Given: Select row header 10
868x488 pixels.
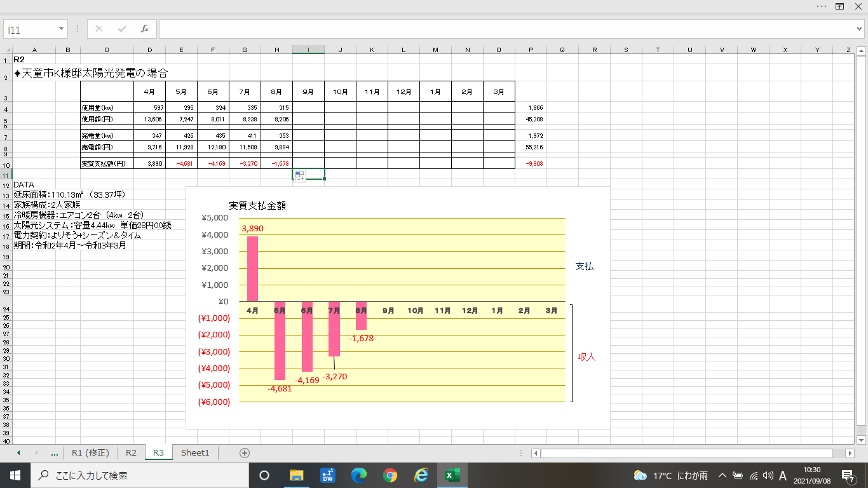Looking at the screenshot, I should [x=6, y=163].
